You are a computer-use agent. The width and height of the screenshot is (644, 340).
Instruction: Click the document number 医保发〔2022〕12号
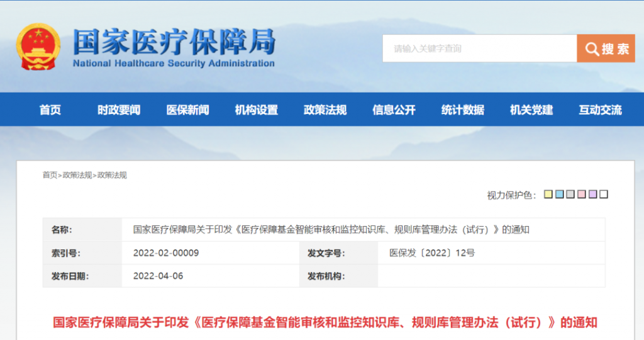pos(432,253)
